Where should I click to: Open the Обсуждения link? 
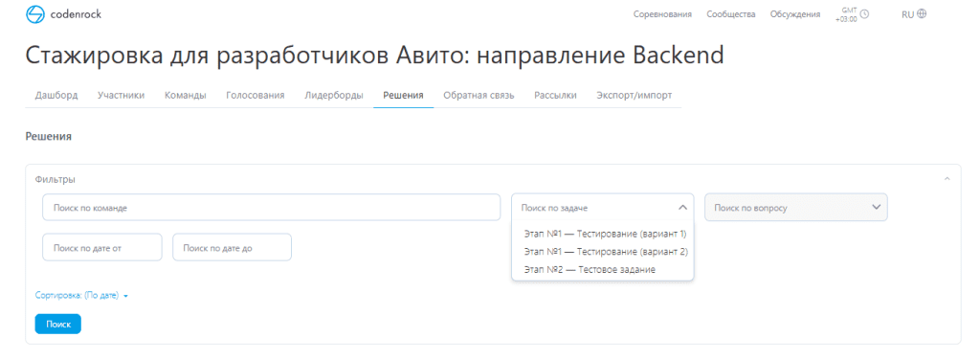click(795, 14)
